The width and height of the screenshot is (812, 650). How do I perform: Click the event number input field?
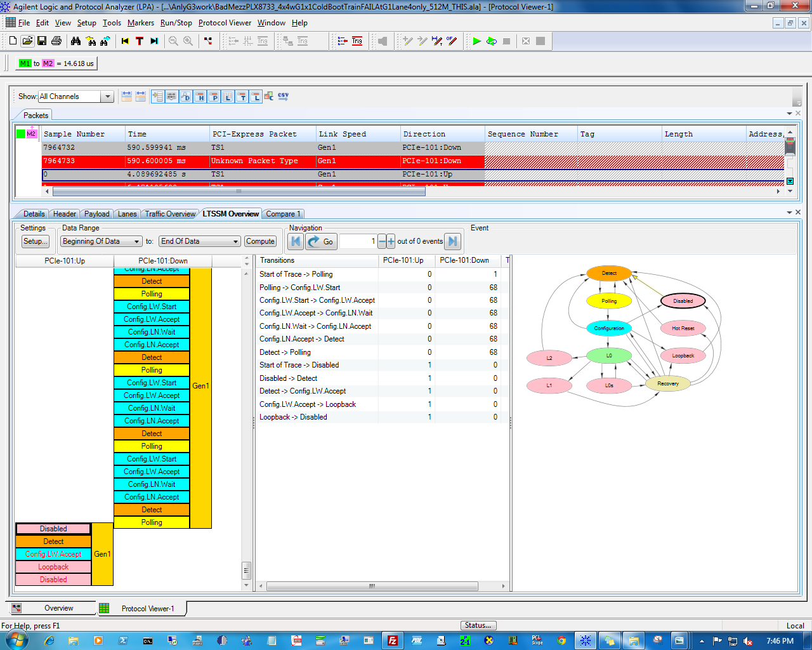coord(358,241)
